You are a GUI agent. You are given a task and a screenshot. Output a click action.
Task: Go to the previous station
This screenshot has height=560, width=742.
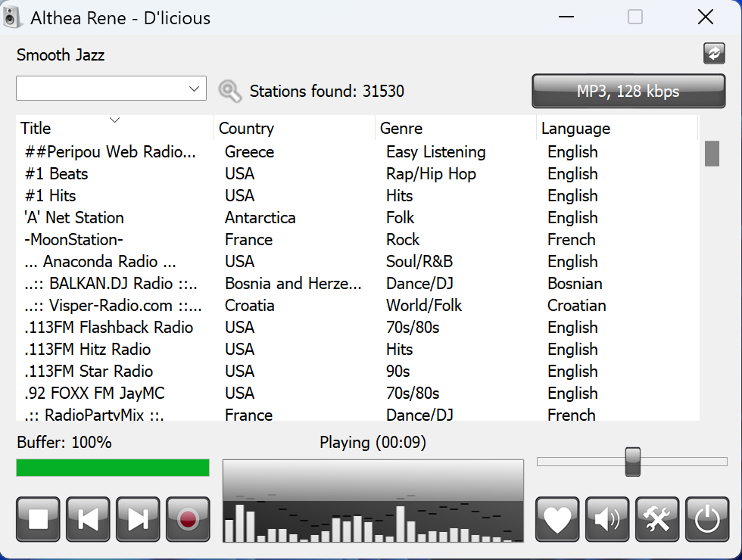pyautogui.click(x=88, y=519)
